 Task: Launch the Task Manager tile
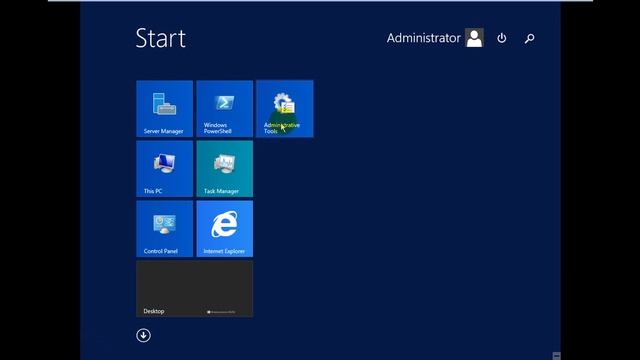pyautogui.click(x=224, y=169)
